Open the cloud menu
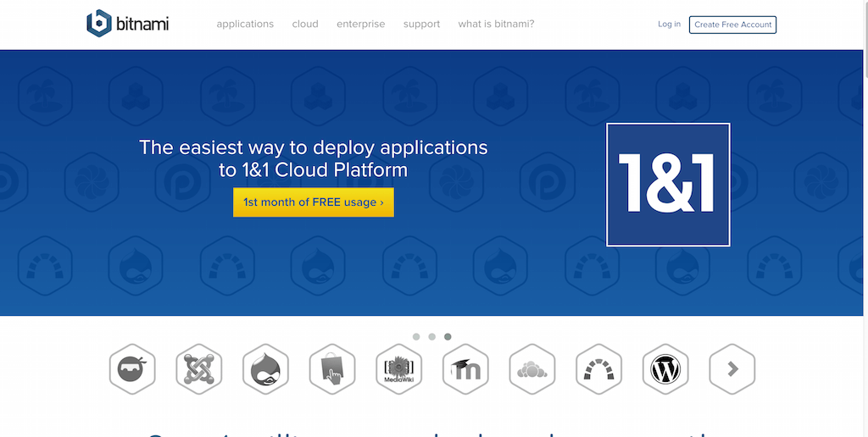This screenshot has height=437, width=868. (x=305, y=24)
